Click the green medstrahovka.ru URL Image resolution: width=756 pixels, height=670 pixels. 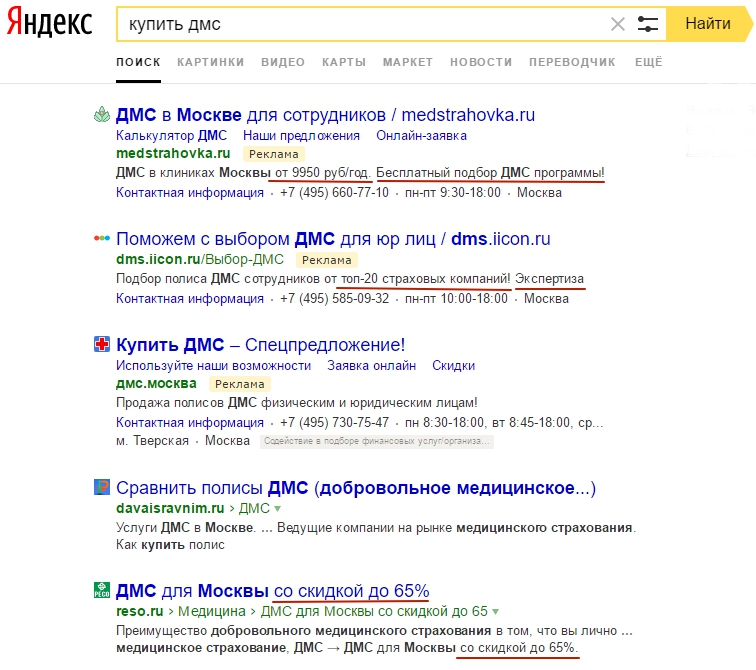[x=173, y=153]
